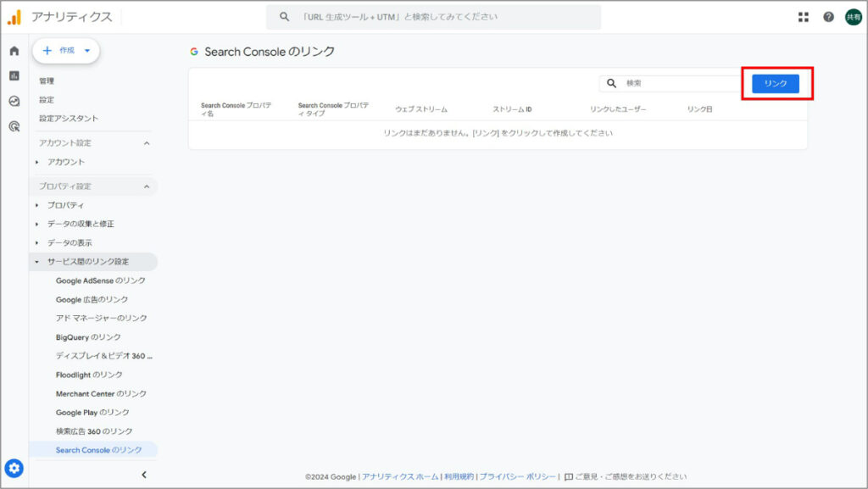Click the 作成 create button
The image size is (868, 489).
click(x=66, y=50)
